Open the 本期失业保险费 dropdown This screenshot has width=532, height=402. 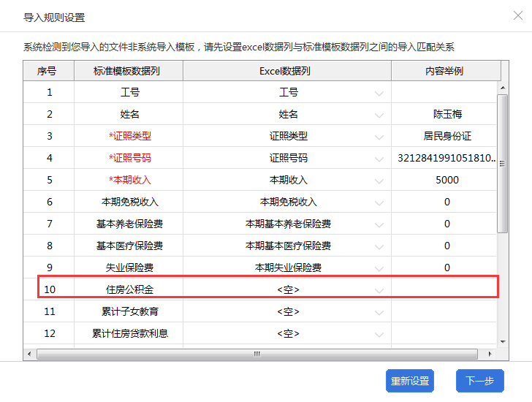tap(379, 269)
